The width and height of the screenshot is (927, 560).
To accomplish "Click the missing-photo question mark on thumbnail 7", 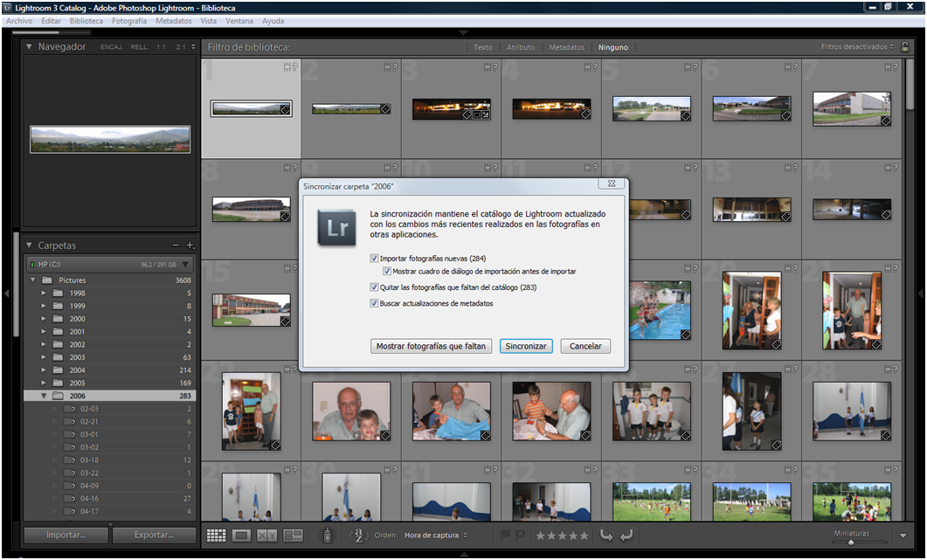I will click(895, 67).
